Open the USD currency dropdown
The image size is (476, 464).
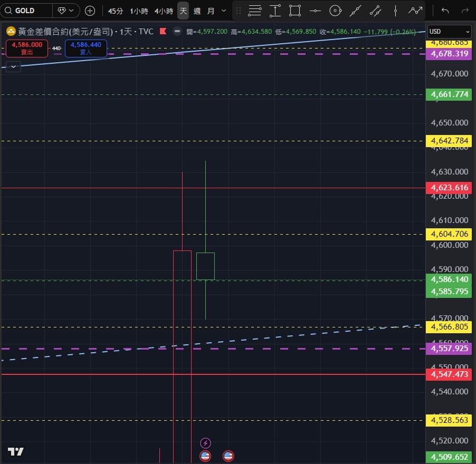(449, 32)
